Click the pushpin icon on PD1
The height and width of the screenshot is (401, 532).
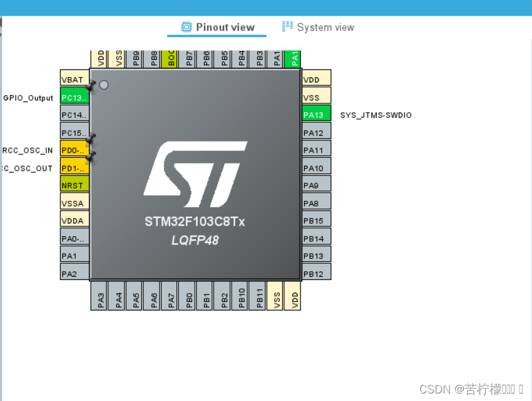[x=91, y=157]
